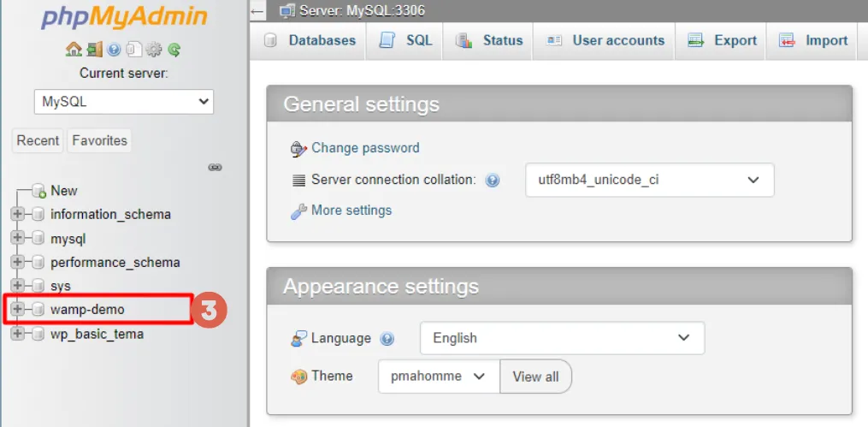The image size is (868, 427).
Task: Select the New item in database tree
Action: (64, 191)
